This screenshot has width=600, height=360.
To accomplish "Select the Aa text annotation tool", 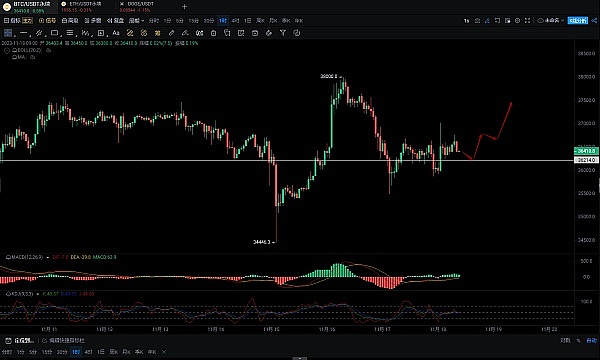I will pos(116,33).
